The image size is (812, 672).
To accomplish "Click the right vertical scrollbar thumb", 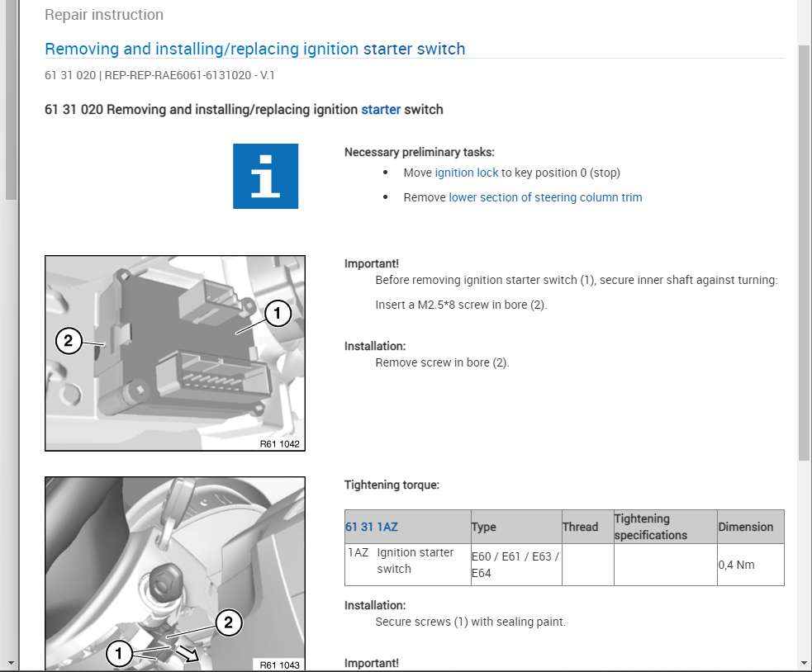I will 804,248.
